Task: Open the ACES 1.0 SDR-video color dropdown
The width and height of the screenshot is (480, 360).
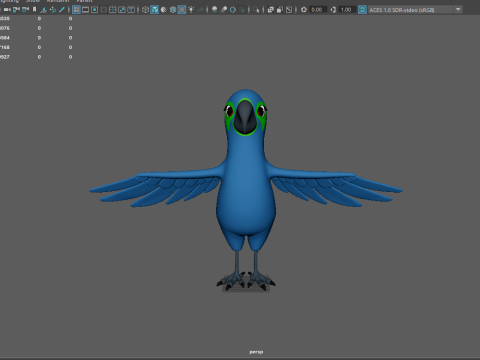Action: pos(415,10)
